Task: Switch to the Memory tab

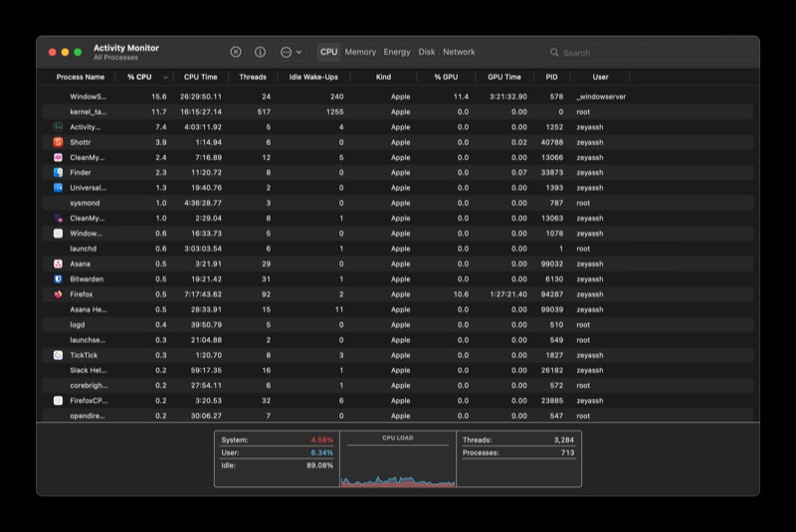Action: tap(360, 52)
